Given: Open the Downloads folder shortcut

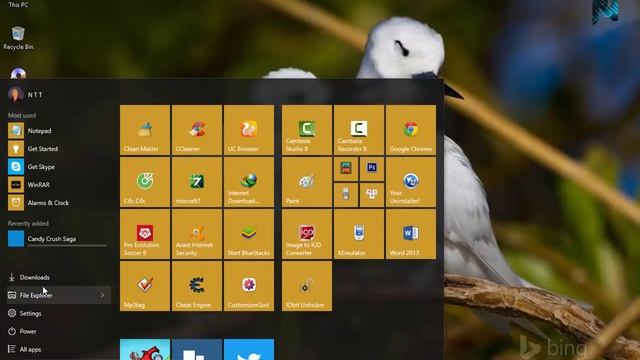Looking at the screenshot, I should (58, 277).
